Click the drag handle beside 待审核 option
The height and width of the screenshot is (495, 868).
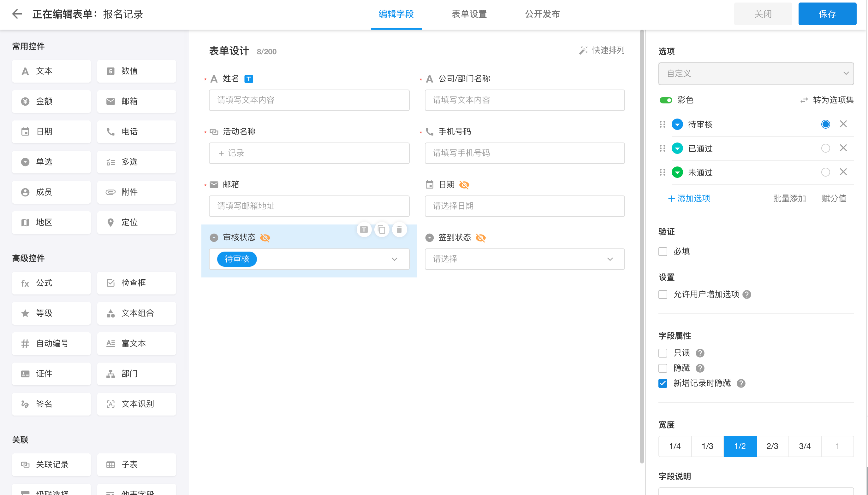coord(662,125)
